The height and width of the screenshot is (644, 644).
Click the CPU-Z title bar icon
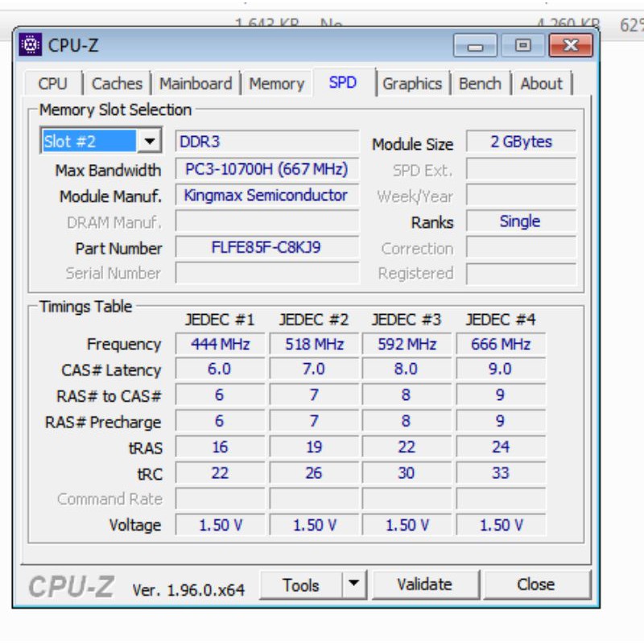coord(31,45)
